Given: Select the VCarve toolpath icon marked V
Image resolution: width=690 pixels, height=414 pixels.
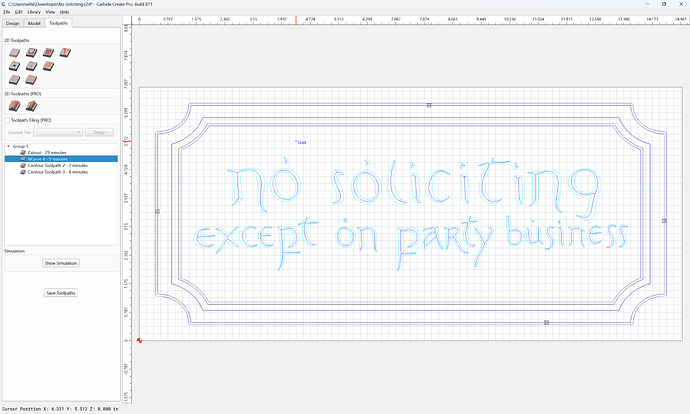Looking at the screenshot, I should (x=65, y=53).
